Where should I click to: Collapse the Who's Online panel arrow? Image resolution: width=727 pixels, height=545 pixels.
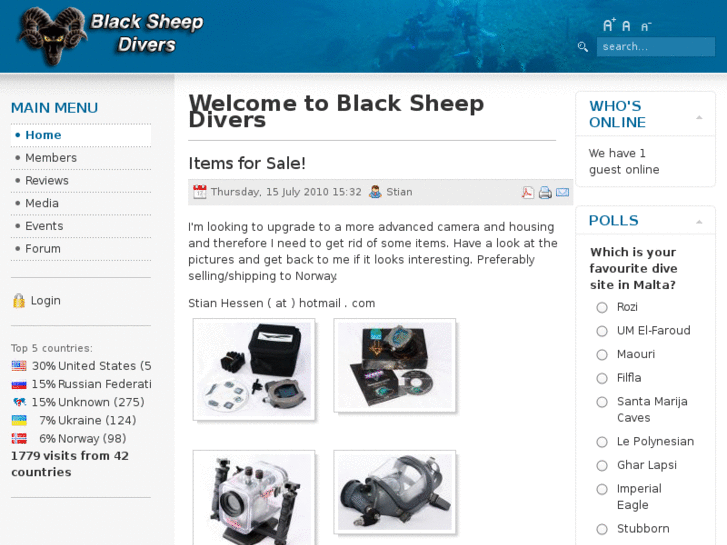coord(699,118)
